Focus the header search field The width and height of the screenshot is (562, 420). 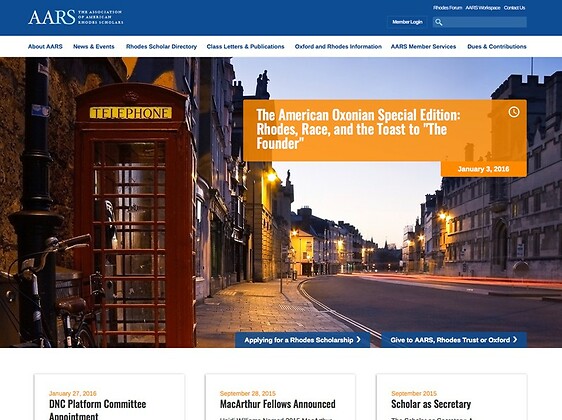tap(480, 22)
